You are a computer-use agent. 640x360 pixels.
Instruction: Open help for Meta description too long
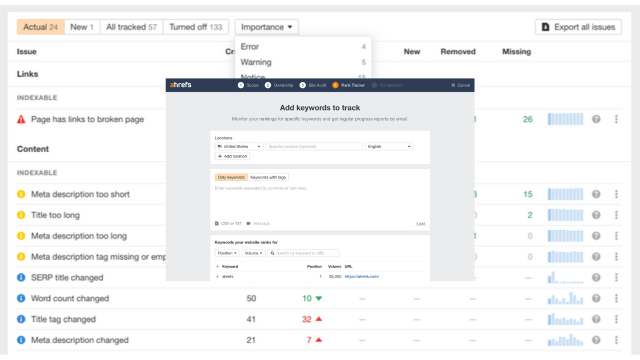point(596,236)
